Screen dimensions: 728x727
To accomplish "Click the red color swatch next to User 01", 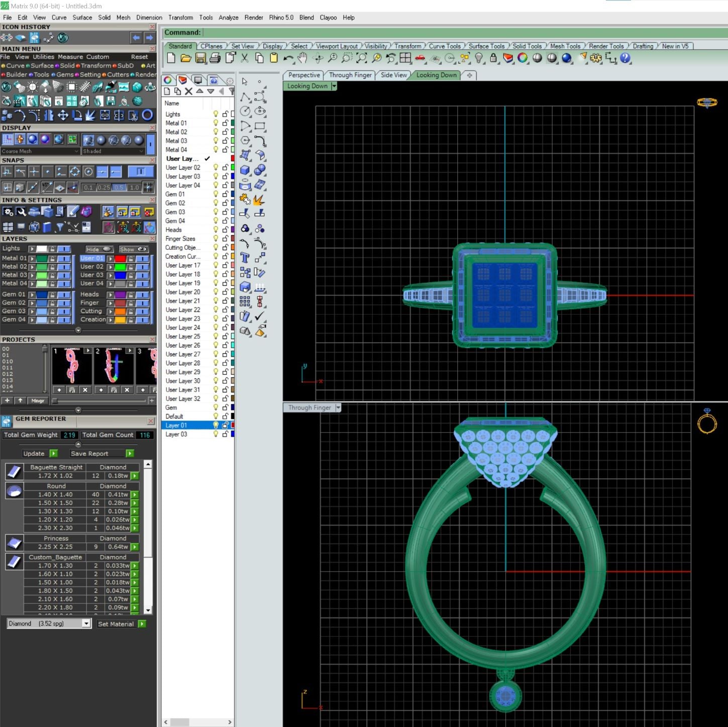I will [x=121, y=258].
